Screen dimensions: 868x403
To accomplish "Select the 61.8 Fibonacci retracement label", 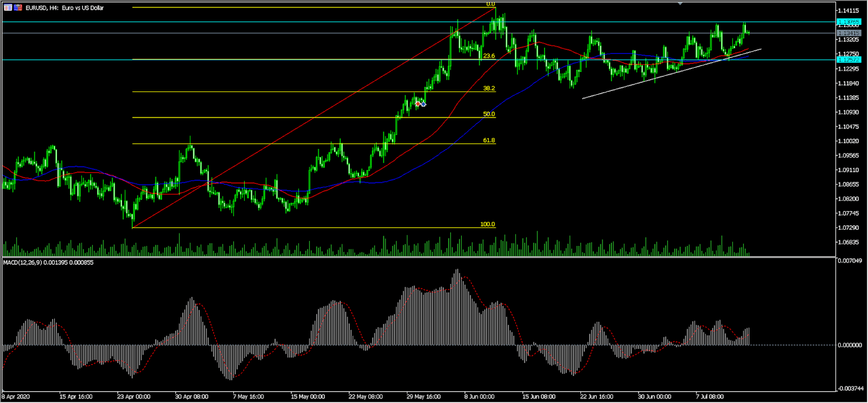I will click(x=489, y=140).
